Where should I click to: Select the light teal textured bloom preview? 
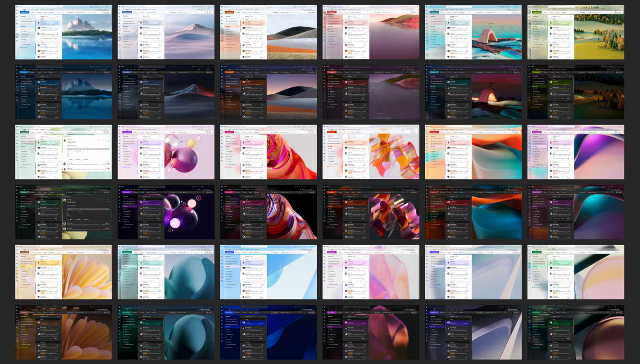[x=166, y=272]
